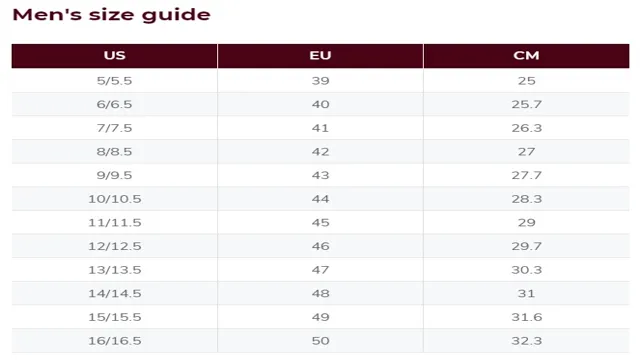Select US size 13/13.5 cell
This screenshot has height=360, width=640.
(x=114, y=270)
